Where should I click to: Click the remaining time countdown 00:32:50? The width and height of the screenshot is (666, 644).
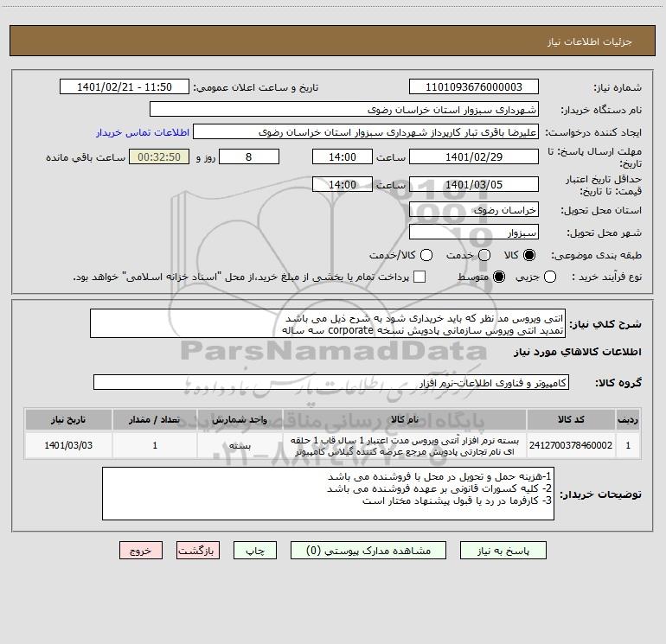159,156
